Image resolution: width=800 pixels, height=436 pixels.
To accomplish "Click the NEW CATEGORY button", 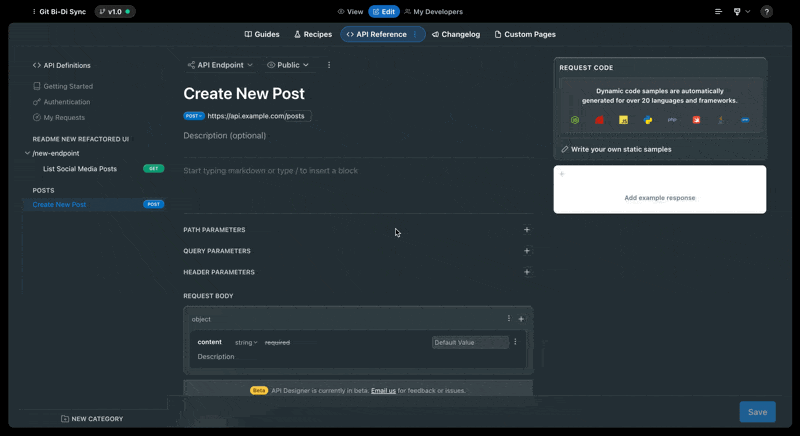I will coord(92,419).
